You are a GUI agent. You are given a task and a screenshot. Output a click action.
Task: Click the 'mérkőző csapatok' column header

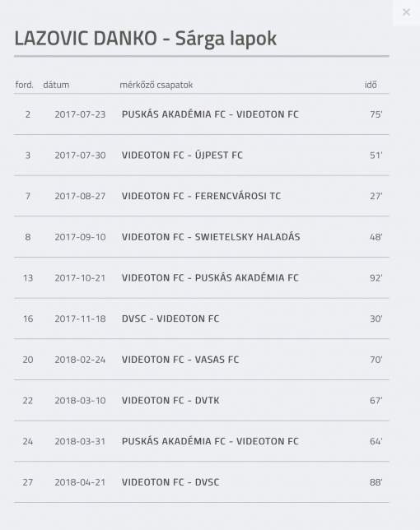pos(156,85)
